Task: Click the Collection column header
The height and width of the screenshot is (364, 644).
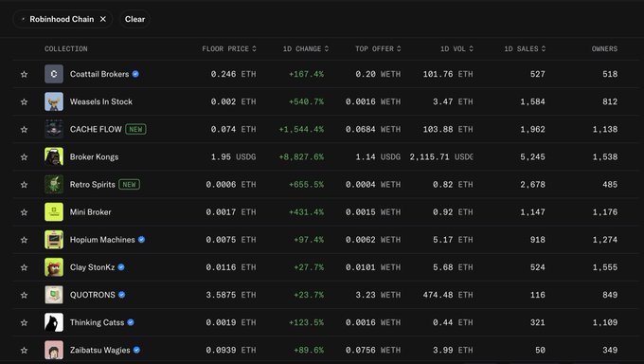Action: pos(65,48)
